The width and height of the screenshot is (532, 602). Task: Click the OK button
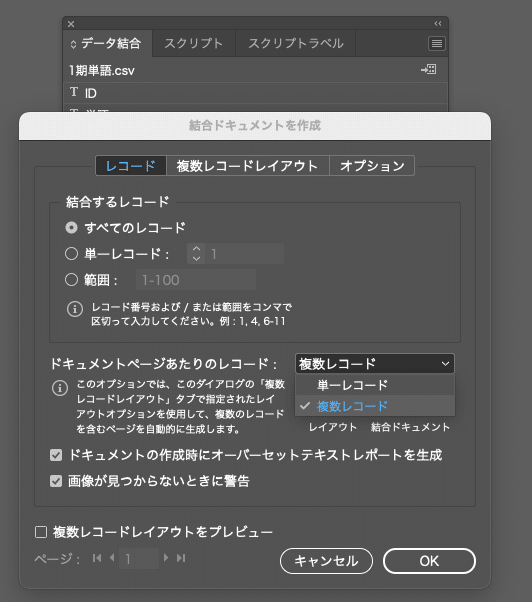(x=429, y=561)
